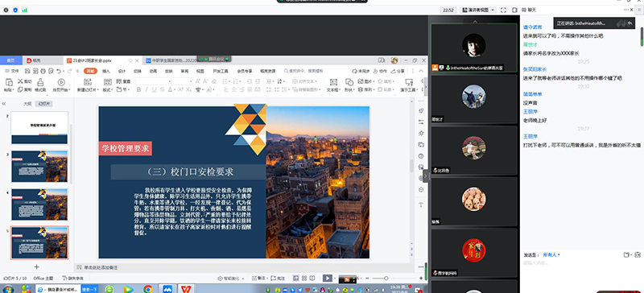
Task: Click the undo arrow in the quick access bar
Action: 59,71
